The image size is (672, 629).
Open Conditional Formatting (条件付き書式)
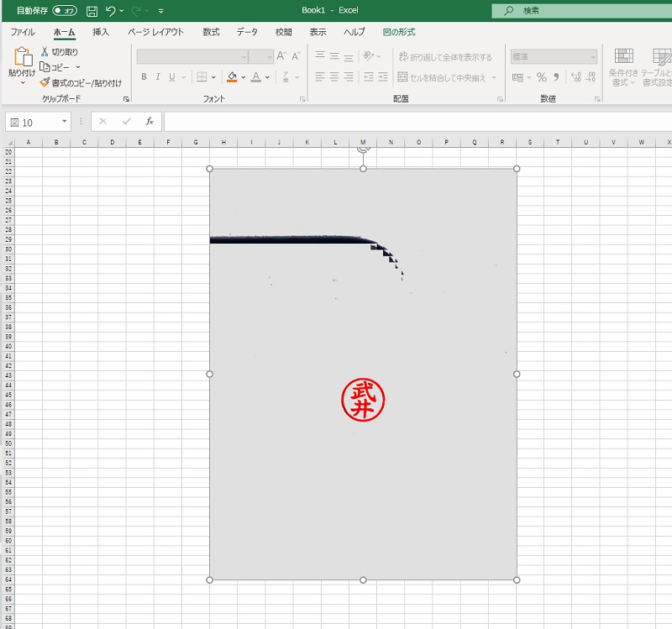click(623, 66)
